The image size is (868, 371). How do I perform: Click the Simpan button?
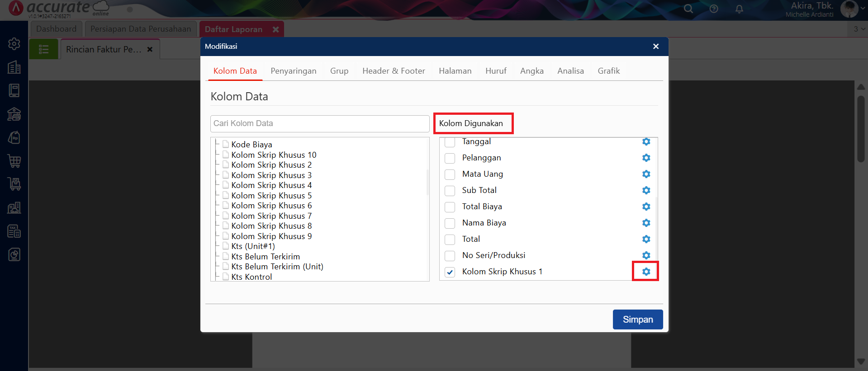click(x=637, y=319)
